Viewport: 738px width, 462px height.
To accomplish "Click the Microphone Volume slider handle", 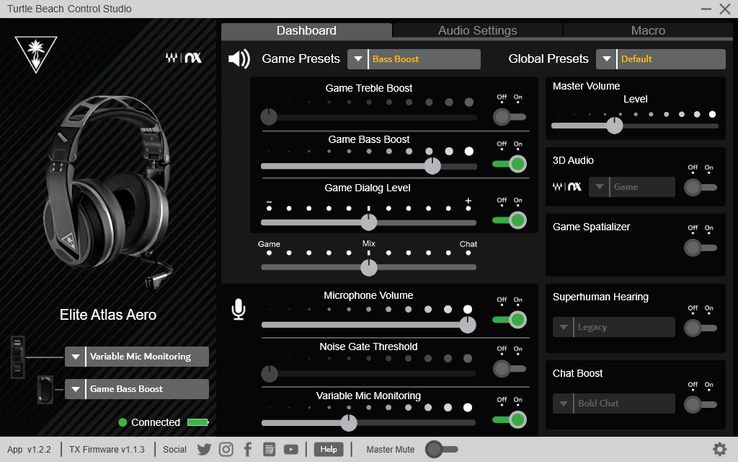I will pos(467,325).
